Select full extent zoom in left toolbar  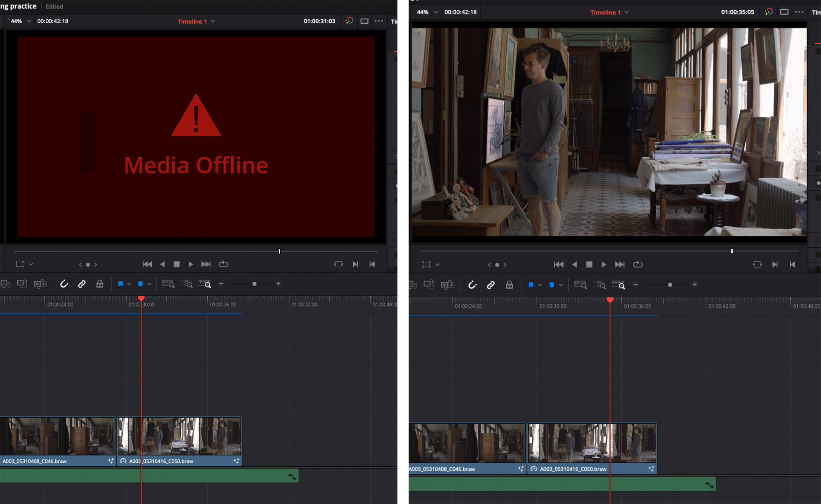[168, 284]
